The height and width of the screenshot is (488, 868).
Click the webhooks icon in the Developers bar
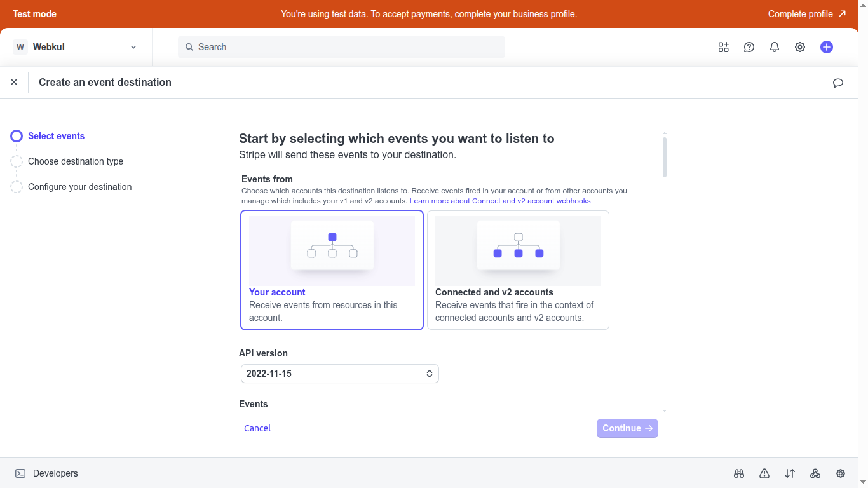815,473
